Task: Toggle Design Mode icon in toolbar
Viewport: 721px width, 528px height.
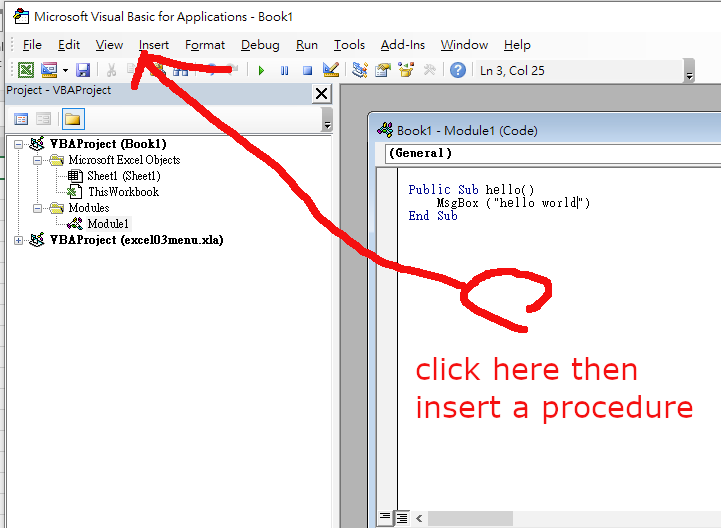Action: pos(332,70)
